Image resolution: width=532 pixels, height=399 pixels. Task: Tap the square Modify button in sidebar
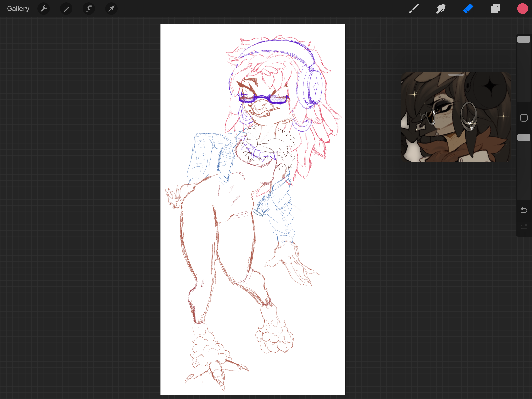[524, 118]
